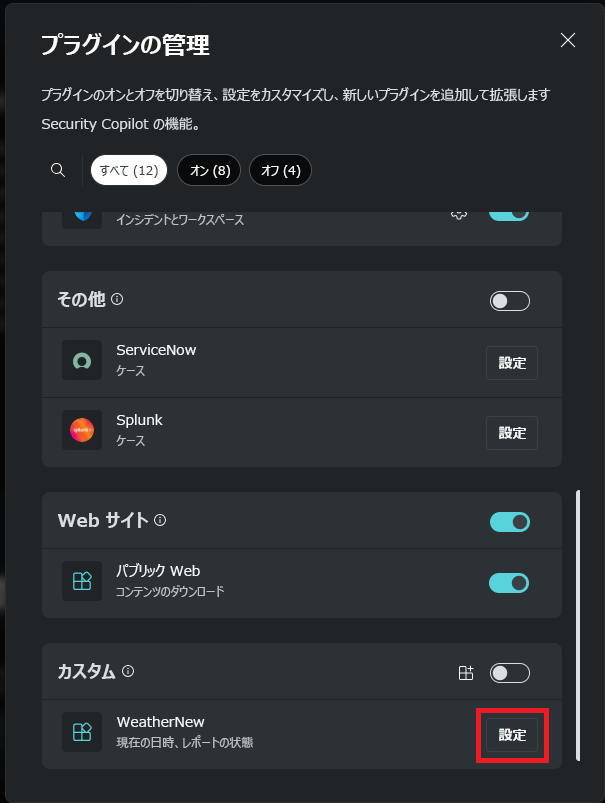
Task: Turn off the Web サイト section toggle
Action: [509, 522]
